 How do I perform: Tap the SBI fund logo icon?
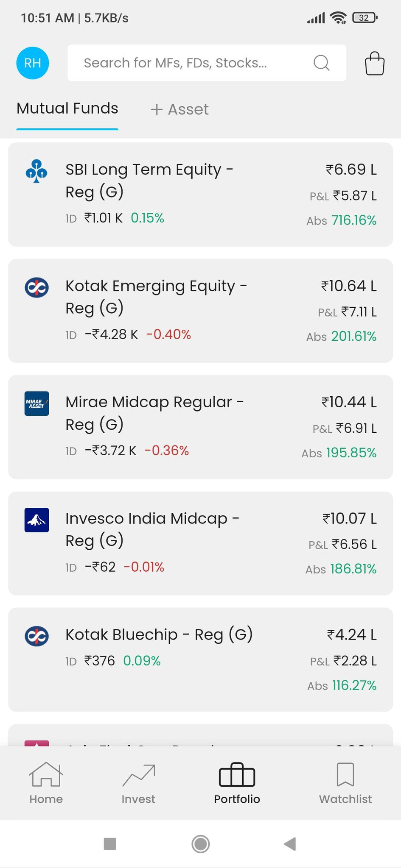[36, 171]
